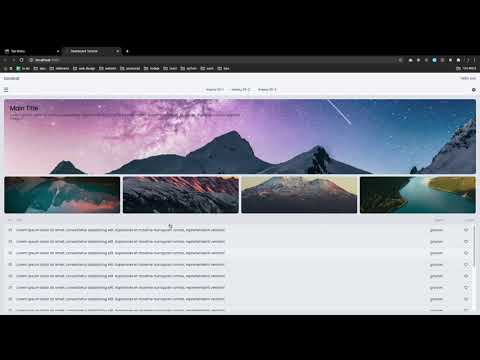Open the teal lake reflection thumbnail

(x=62, y=195)
